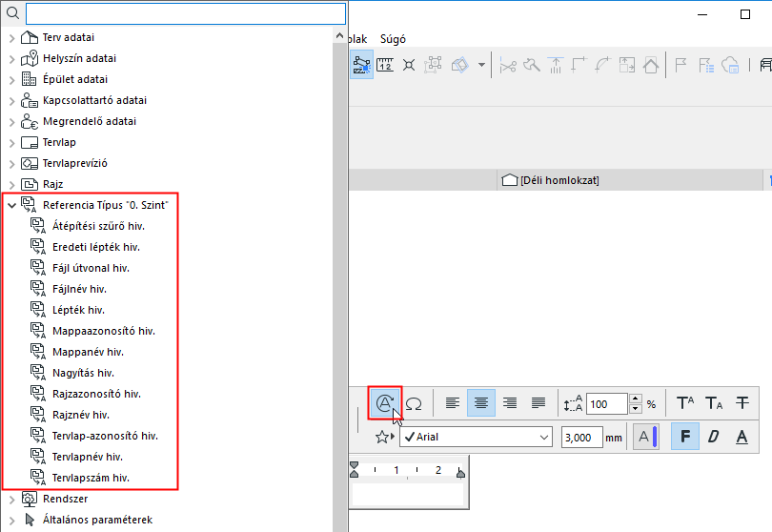Select Tervlapszám hiv. entry
Screen dimensions: 772x532
[x=91, y=478]
